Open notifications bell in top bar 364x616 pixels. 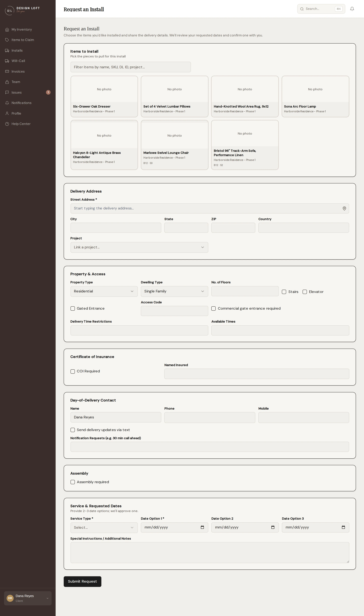pos(352,9)
